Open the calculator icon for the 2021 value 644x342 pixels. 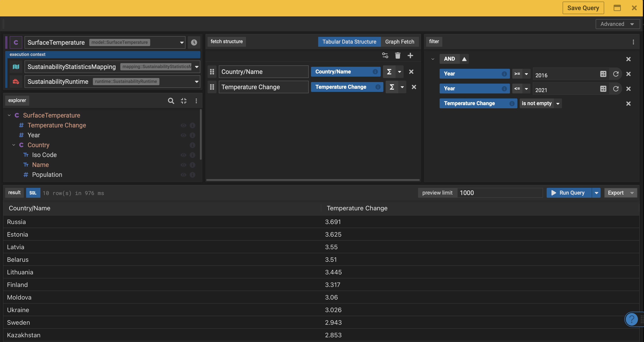point(603,89)
